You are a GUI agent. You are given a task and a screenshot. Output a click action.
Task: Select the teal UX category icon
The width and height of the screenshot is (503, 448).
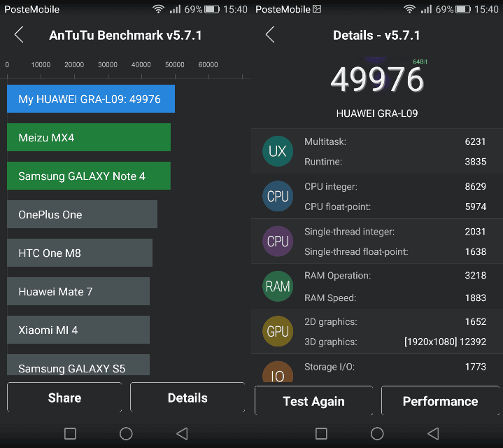click(278, 151)
